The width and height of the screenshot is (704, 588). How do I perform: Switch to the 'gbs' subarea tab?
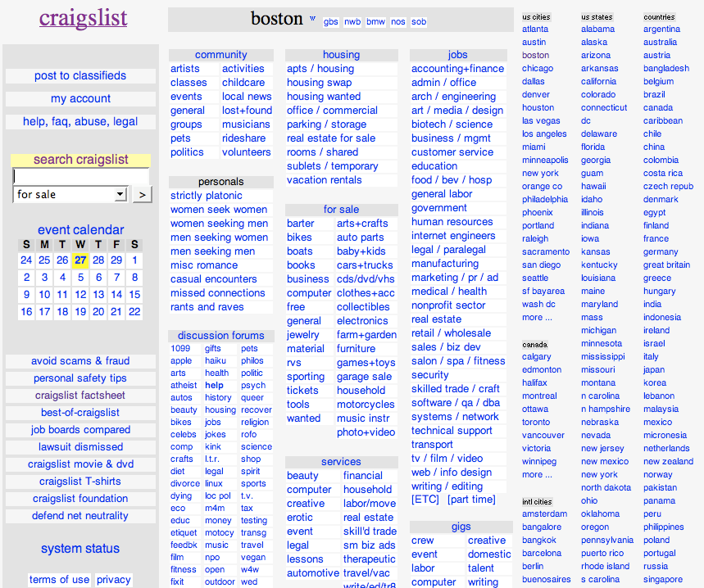pos(331,21)
